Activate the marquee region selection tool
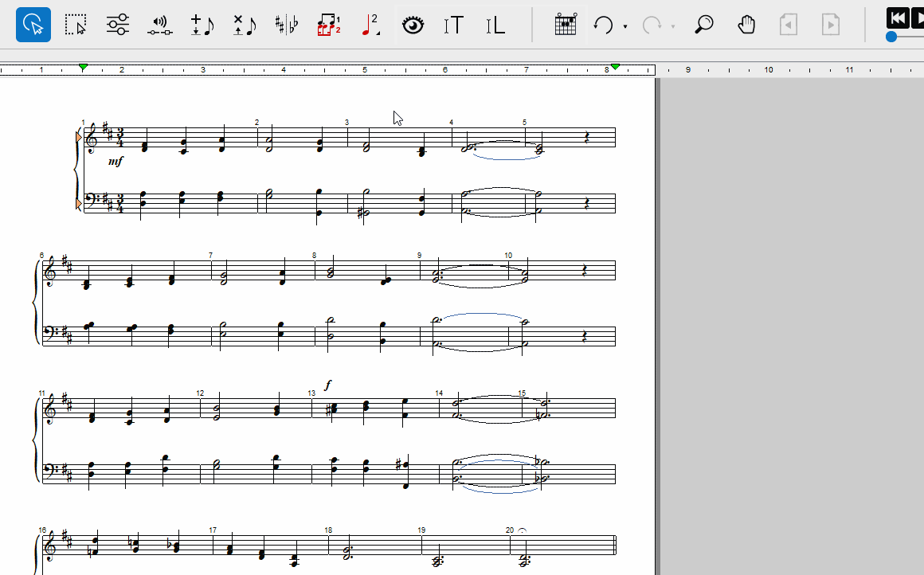 pos(76,25)
